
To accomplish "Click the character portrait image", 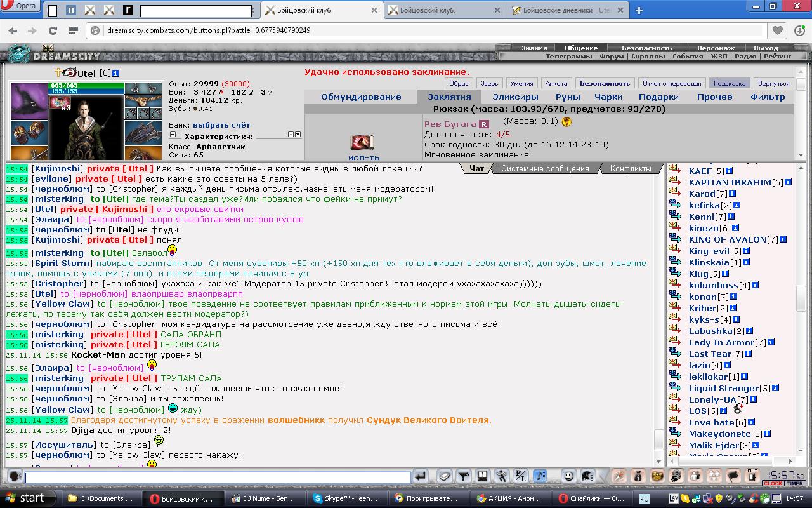I will coord(86,128).
